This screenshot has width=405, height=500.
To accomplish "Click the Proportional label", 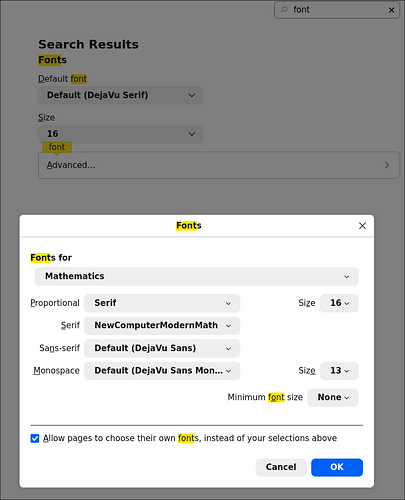I will (x=55, y=303).
